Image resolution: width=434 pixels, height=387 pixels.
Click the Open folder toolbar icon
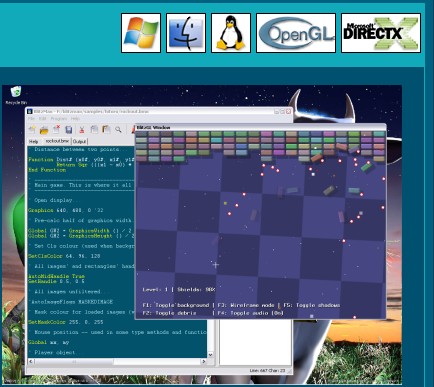pyautogui.click(x=44, y=130)
